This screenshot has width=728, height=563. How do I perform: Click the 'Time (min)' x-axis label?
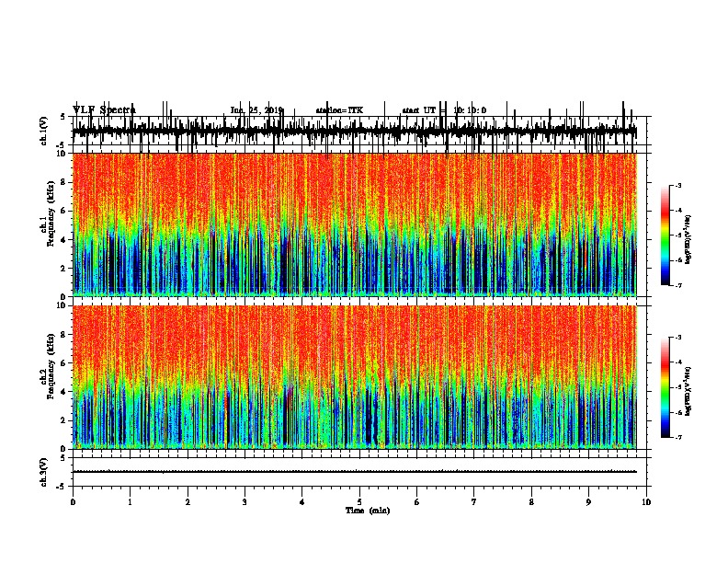368,511
